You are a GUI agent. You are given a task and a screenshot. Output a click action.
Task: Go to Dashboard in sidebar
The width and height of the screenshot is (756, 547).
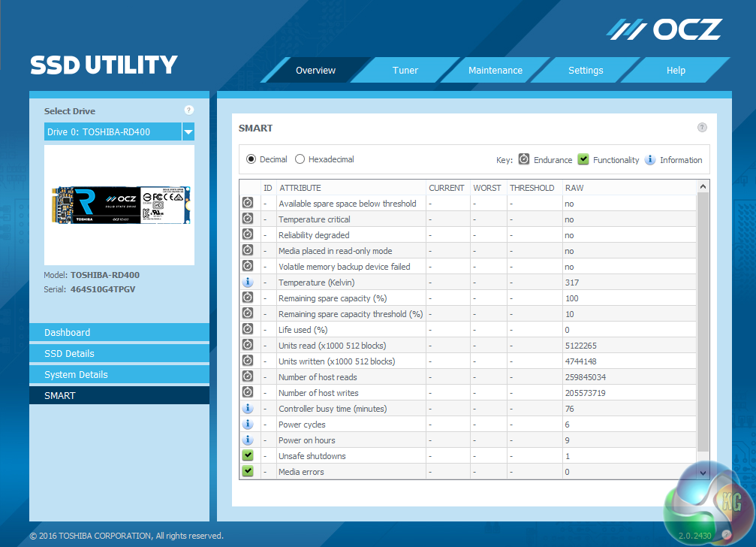119,332
